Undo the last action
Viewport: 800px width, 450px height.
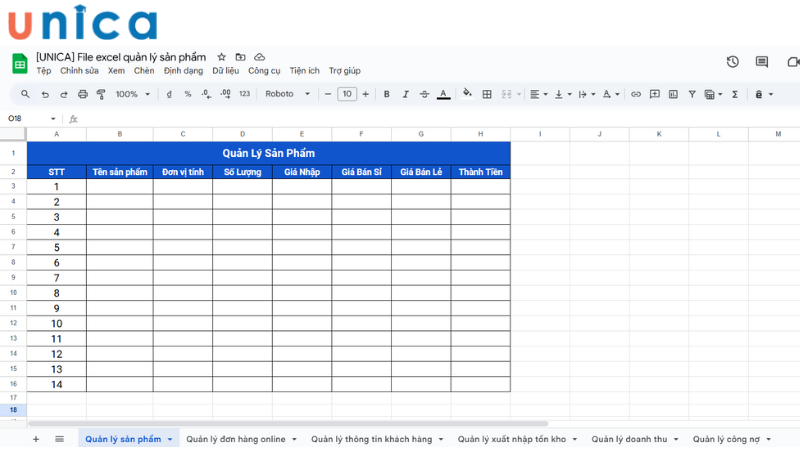(x=45, y=94)
